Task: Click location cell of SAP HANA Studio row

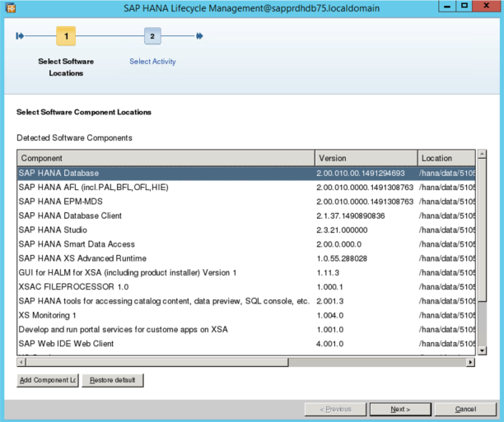Action: tap(447, 230)
